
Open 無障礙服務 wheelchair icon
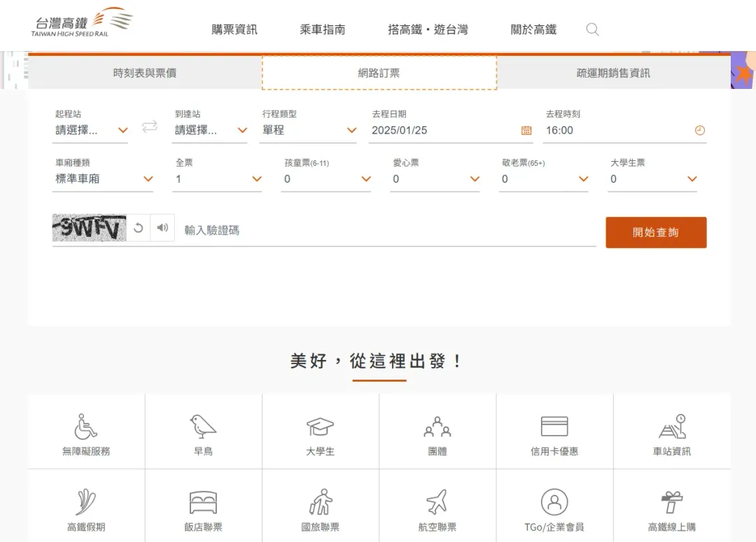86,426
